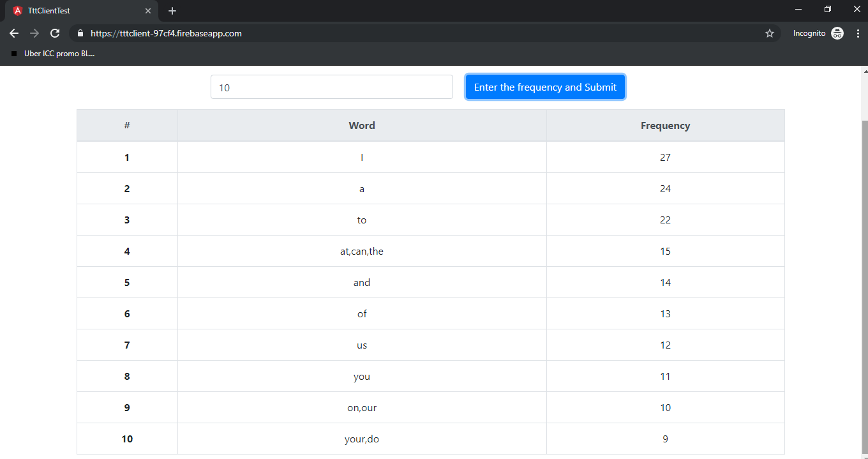Select the TttClientTest browser tab
Screen dimensions: 868x459
coord(82,11)
